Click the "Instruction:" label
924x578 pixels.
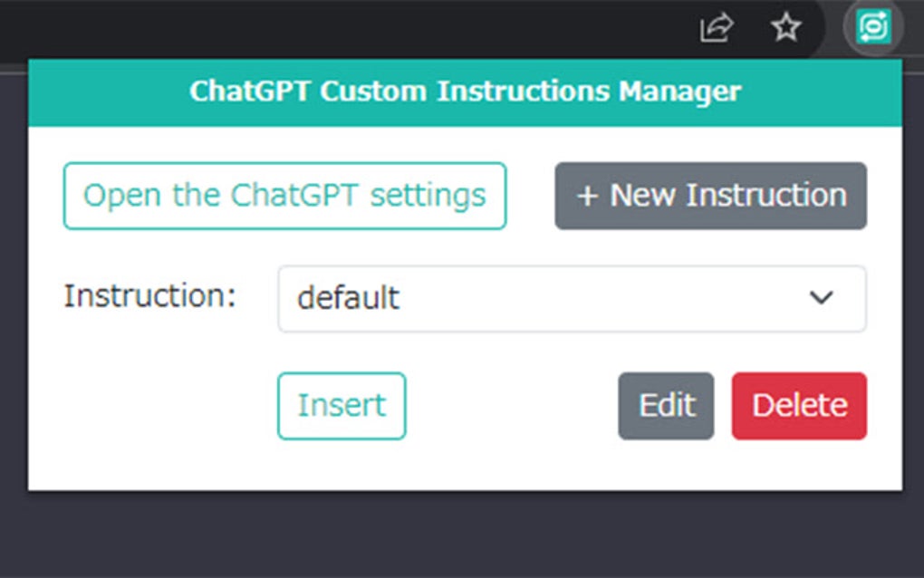coord(149,296)
